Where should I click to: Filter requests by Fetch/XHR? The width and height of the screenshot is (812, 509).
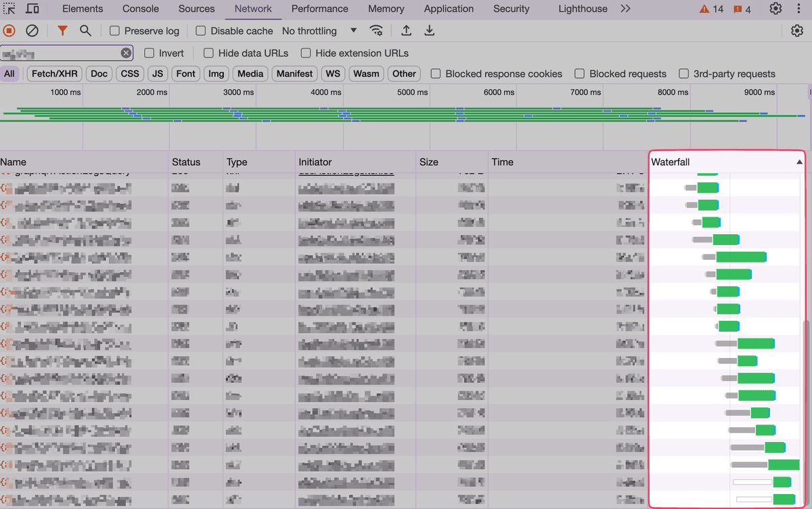point(55,74)
